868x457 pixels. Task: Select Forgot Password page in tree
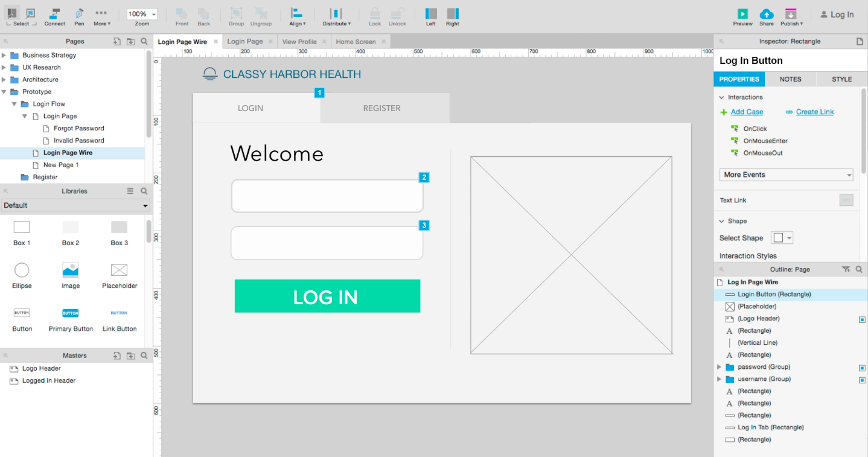[x=78, y=129]
